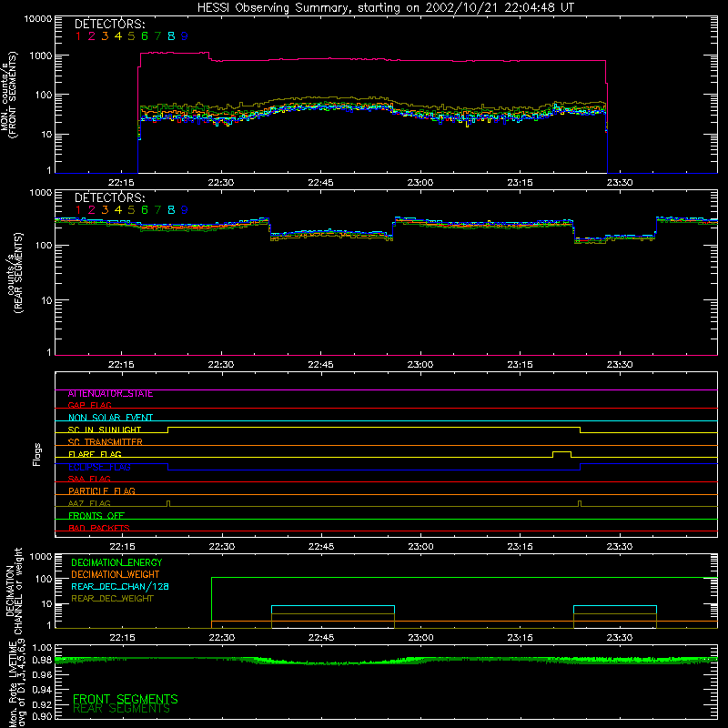Click the 'FRONT SEGMENTS' livetime legend label
Viewport: 728px width, 728px height.
click(126, 699)
